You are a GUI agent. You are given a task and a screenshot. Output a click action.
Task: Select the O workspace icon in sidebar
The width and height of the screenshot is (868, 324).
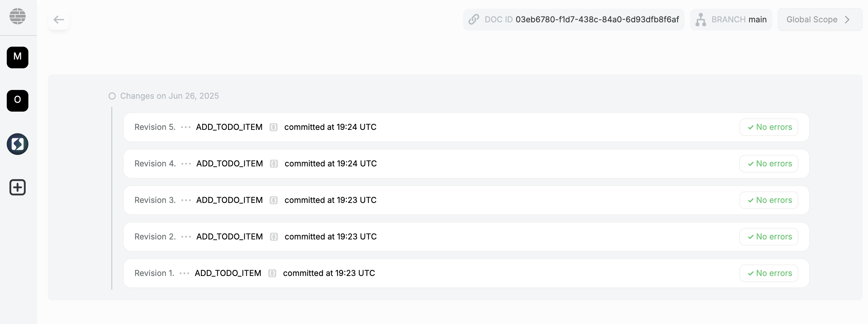[x=18, y=101]
